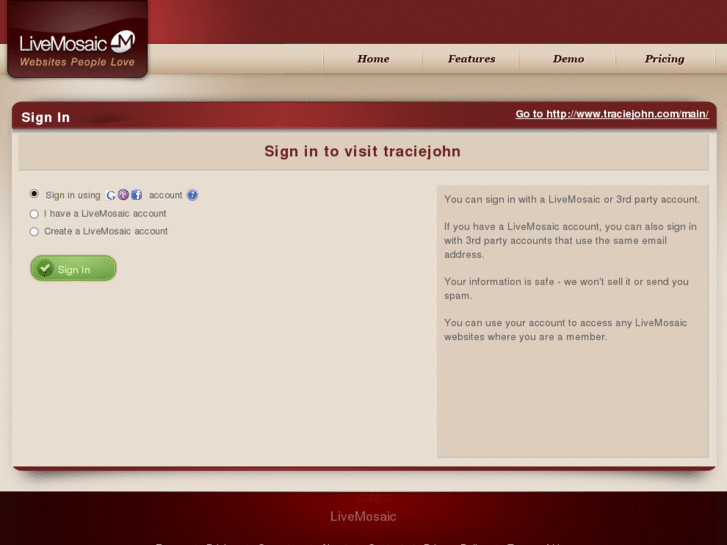View the Pricing navigation tab
This screenshot has width=727, height=545.
664,59
